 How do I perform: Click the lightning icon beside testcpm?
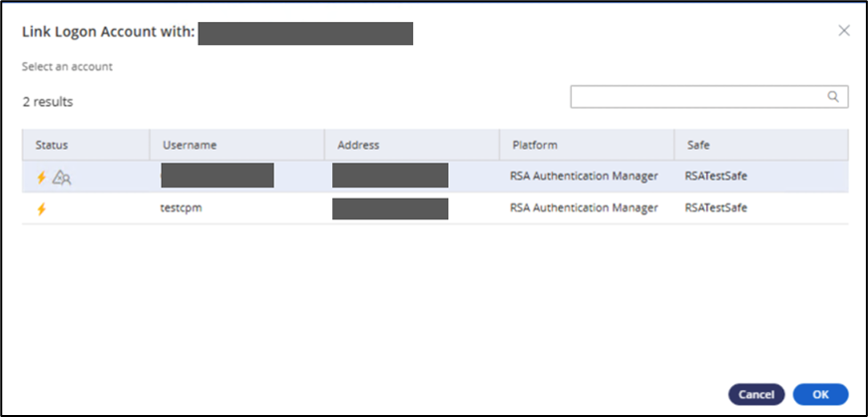point(42,209)
